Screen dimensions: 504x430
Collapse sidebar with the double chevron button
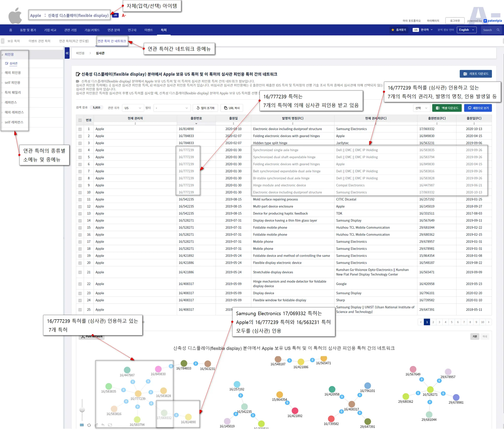[67, 53]
